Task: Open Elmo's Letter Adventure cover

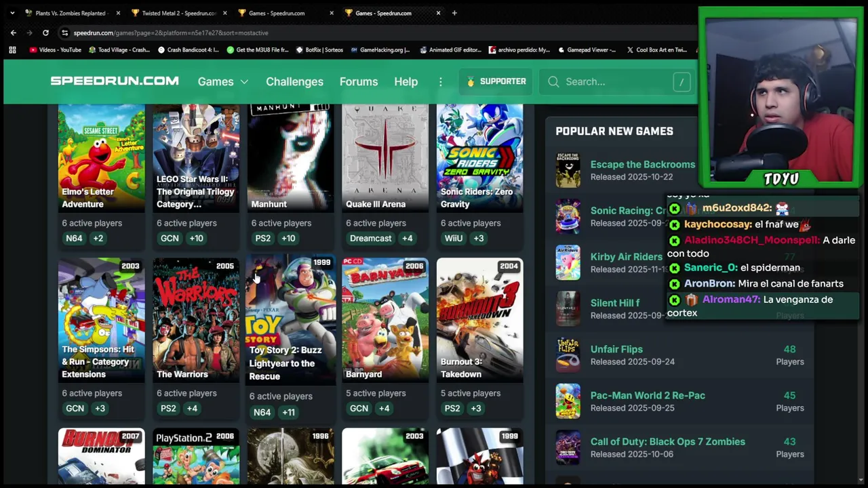Action: [101, 158]
